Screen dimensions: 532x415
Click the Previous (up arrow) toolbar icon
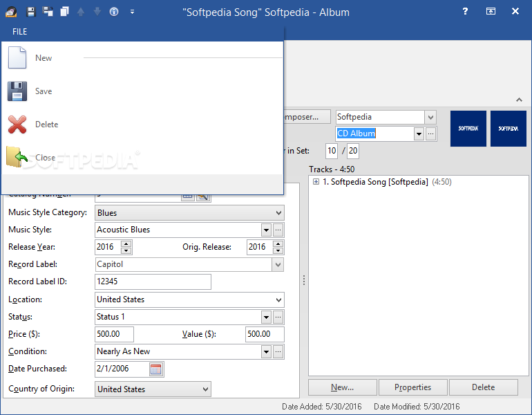[x=81, y=12]
